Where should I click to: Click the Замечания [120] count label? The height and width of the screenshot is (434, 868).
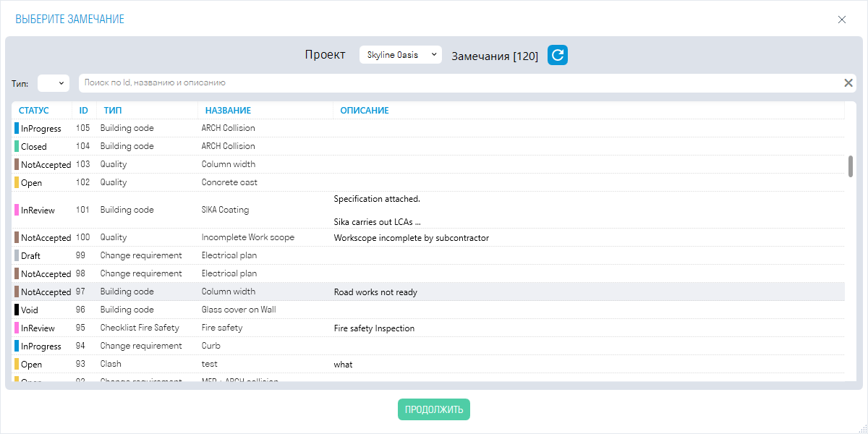(495, 56)
